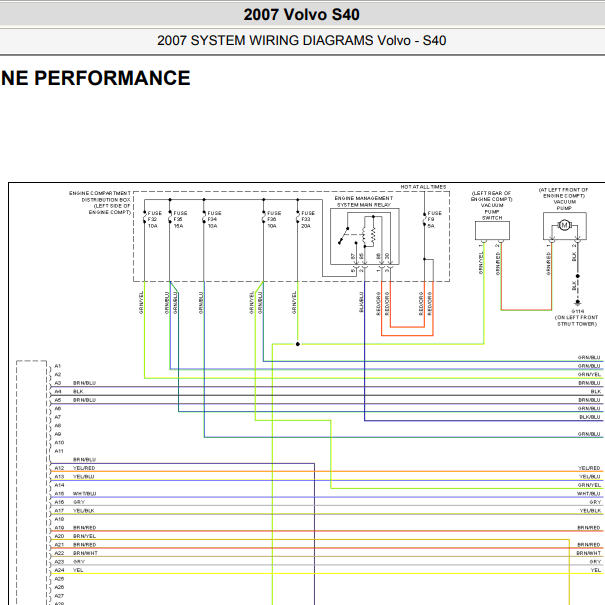
Task: Click pin A4 BLK wire label
Action: pyautogui.click(x=78, y=391)
